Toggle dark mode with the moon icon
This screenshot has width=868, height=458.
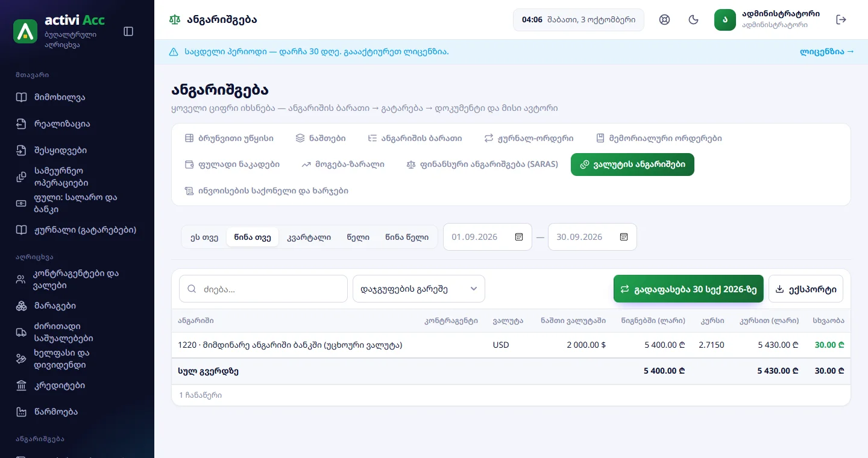tap(694, 20)
